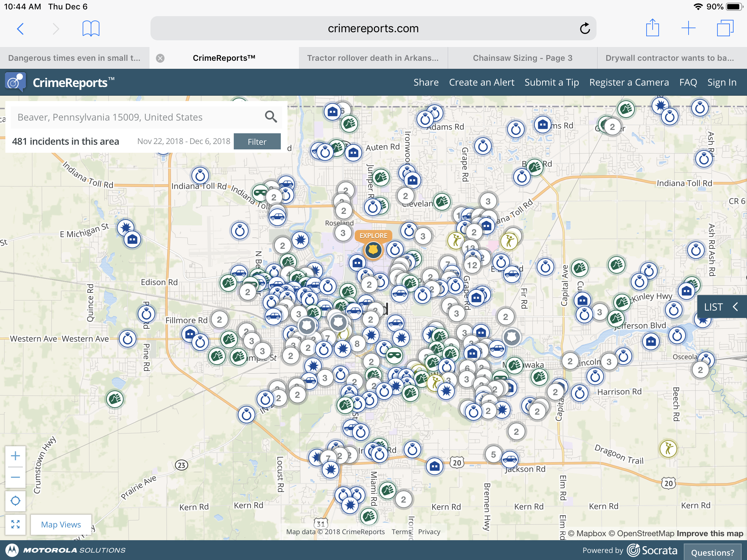Click vehicle marker by Jackson Rd

pos(509,459)
